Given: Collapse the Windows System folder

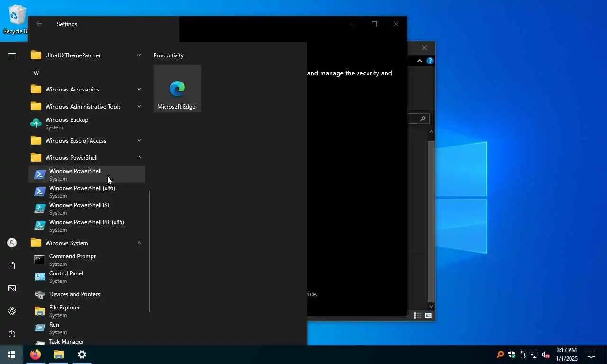Looking at the screenshot, I should point(87,243).
